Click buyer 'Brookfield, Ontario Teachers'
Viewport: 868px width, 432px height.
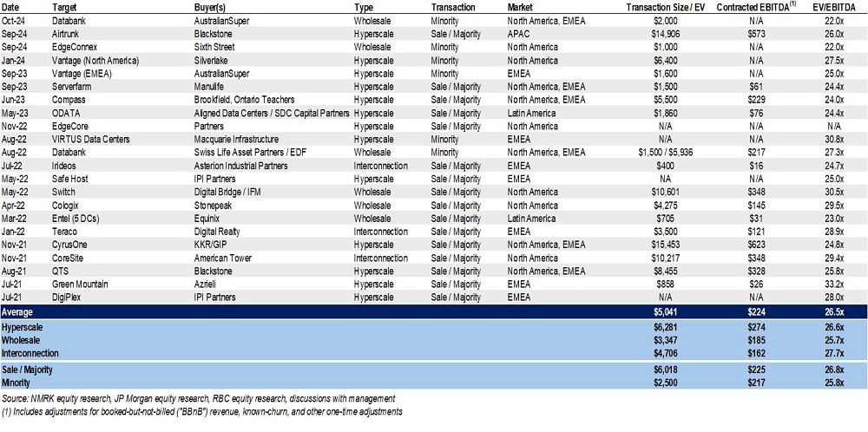[244, 100]
